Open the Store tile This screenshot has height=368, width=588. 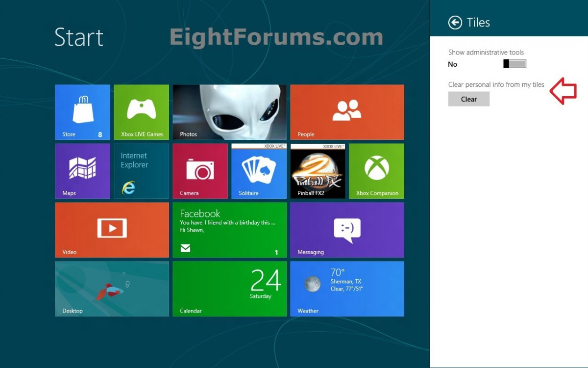pyautogui.click(x=82, y=112)
